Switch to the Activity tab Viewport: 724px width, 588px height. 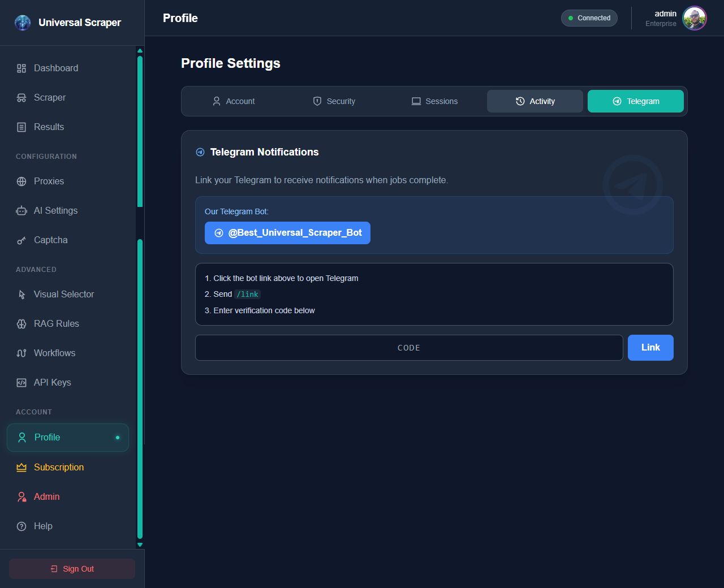point(535,101)
